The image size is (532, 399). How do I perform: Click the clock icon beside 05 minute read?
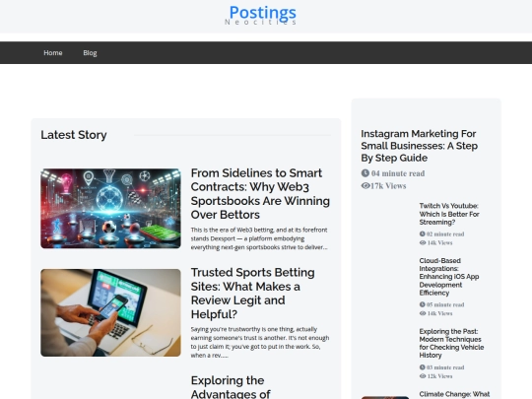[422, 304]
